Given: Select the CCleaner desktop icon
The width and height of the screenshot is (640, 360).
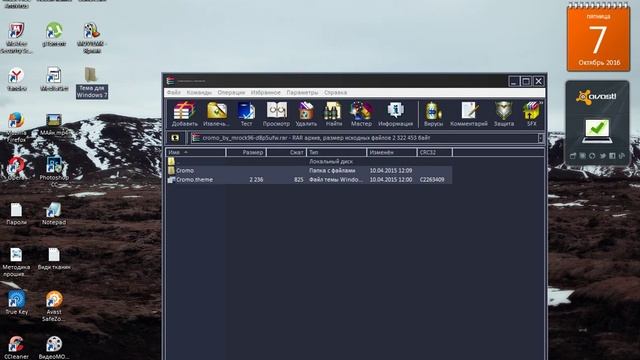Looking at the screenshot, I should coord(16,347).
